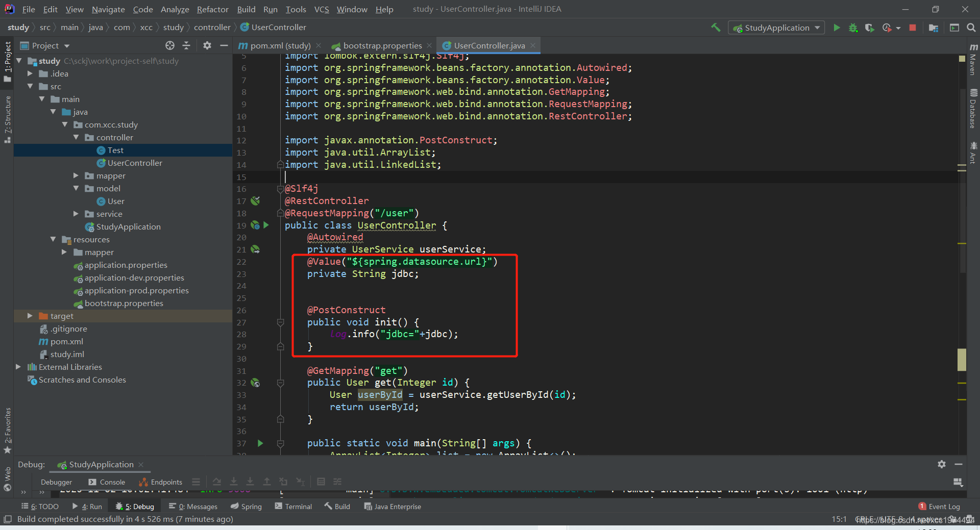Hide the Project tool window
Image resolution: width=980 pixels, height=530 pixels.
point(224,45)
